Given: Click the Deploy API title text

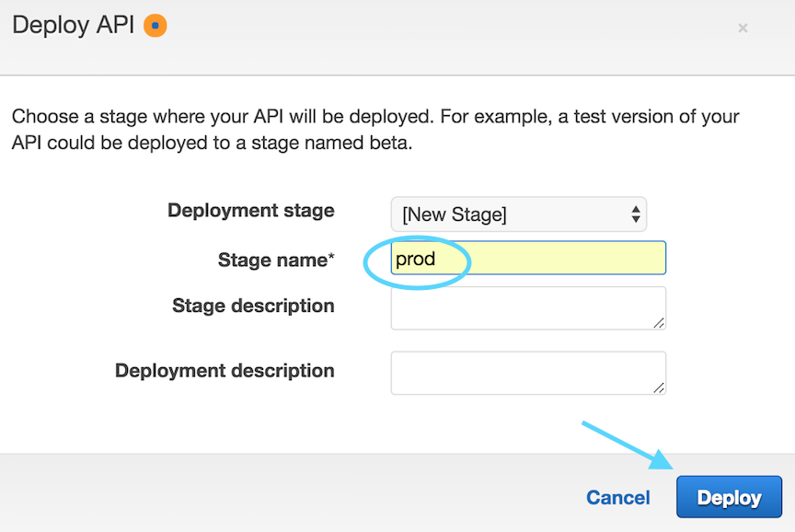Looking at the screenshot, I should (x=74, y=26).
